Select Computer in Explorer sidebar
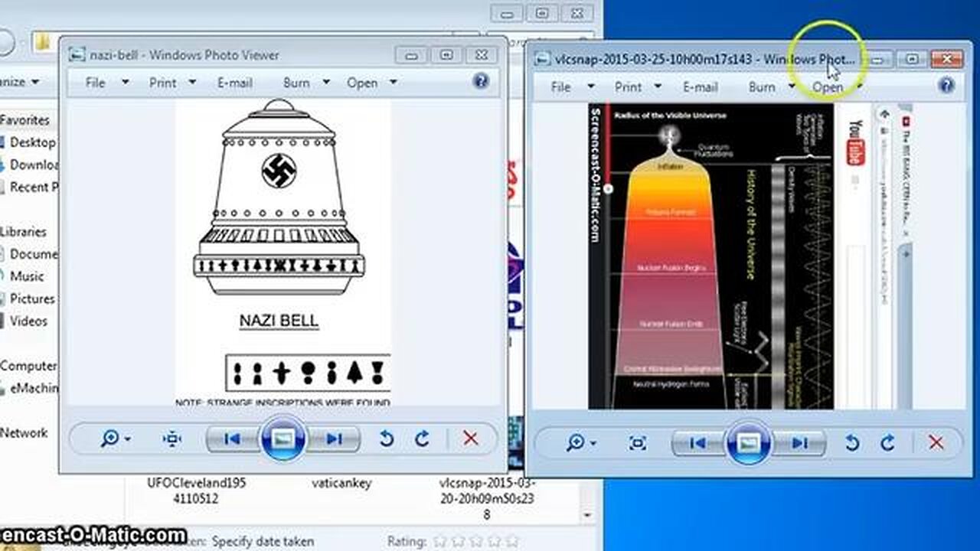 (x=28, y=366)
